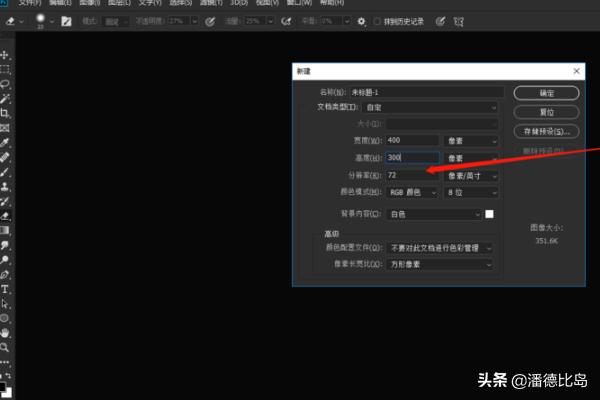Expand the 背景内容 dropdown
This screenshot has height=400, width=600.
(x=433, y=213)
